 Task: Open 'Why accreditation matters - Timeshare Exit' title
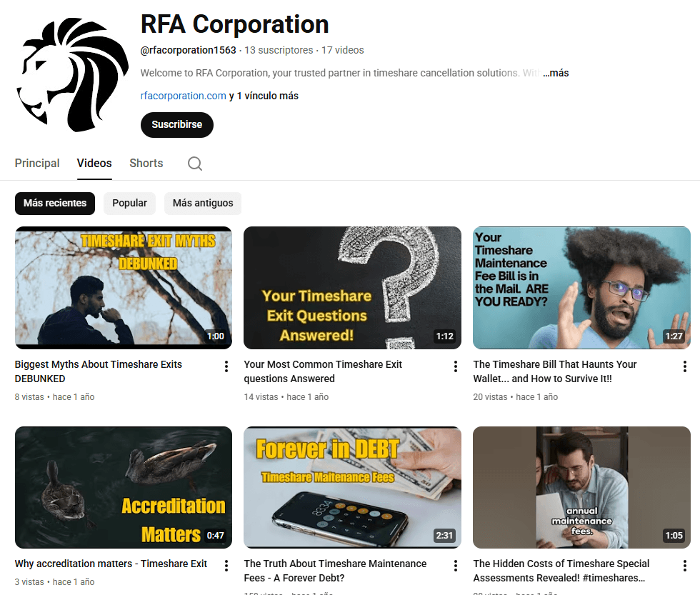tap(111, 564)
